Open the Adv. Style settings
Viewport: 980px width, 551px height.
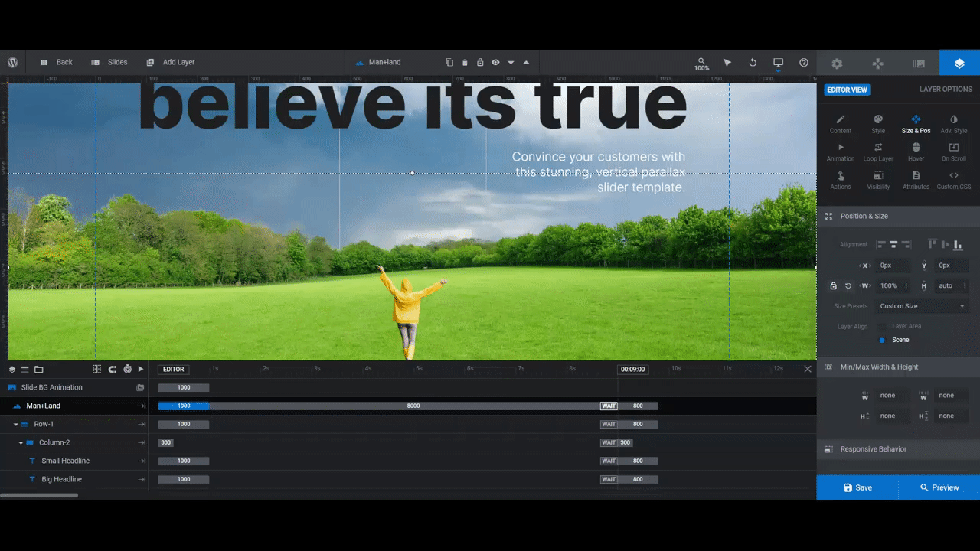pos(953,124)
